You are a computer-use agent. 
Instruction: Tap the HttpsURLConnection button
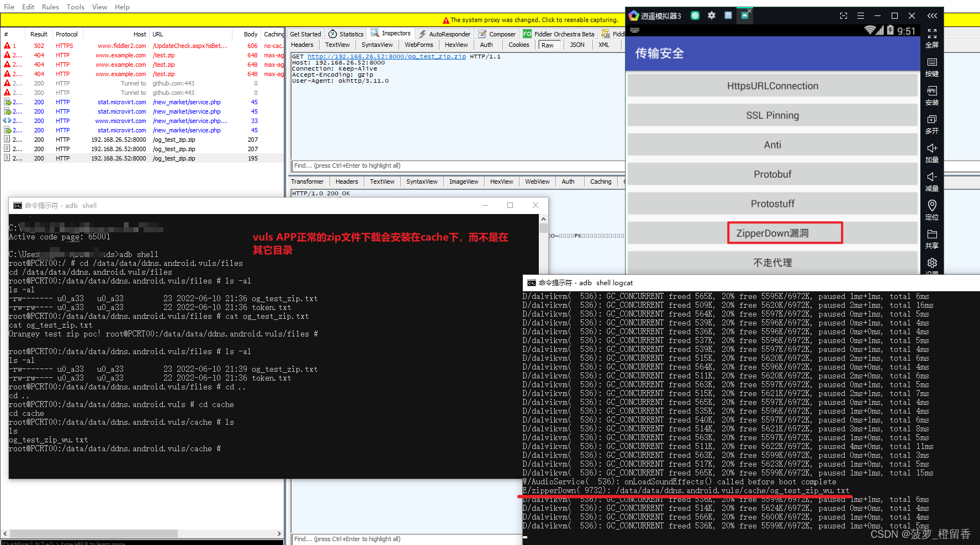click(x=772, y=86)
